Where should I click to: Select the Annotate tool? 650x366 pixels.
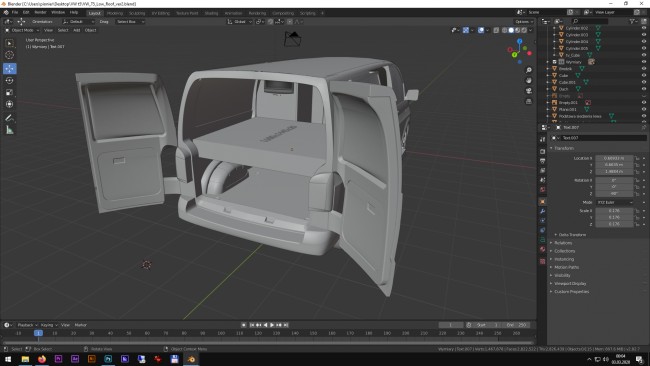(10, 118)
